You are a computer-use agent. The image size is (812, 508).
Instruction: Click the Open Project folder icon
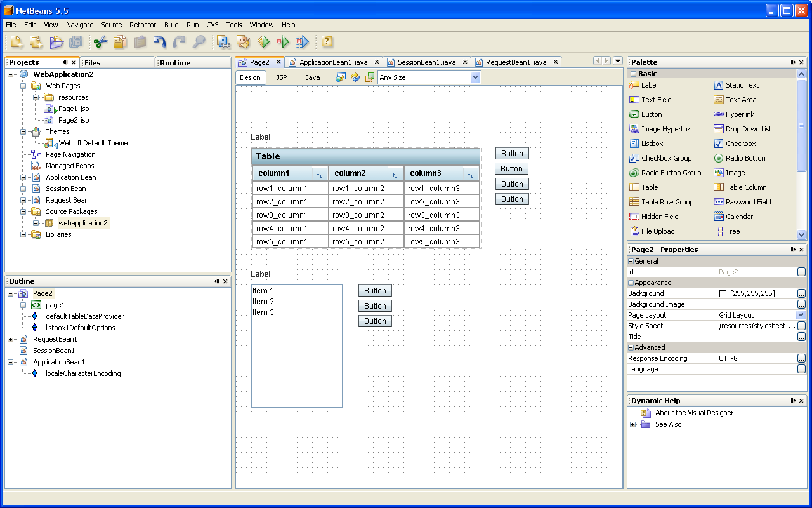click(56, 42)
